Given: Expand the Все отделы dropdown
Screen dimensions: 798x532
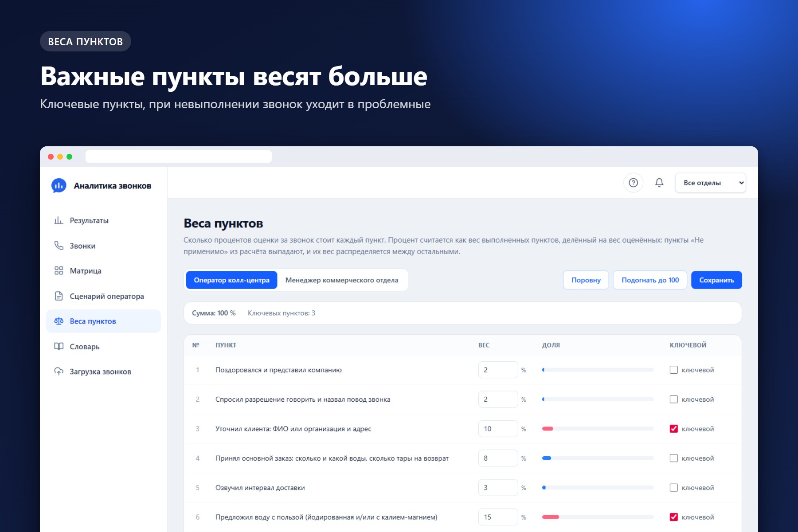Looking at the screenshot, I should tap(710, 183).
